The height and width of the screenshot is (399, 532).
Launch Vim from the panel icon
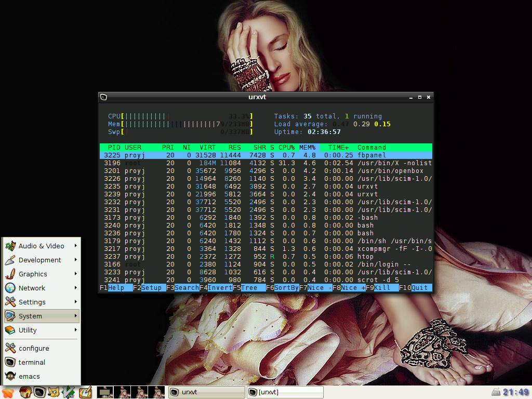pyautogui.click(x=69, y=392)
